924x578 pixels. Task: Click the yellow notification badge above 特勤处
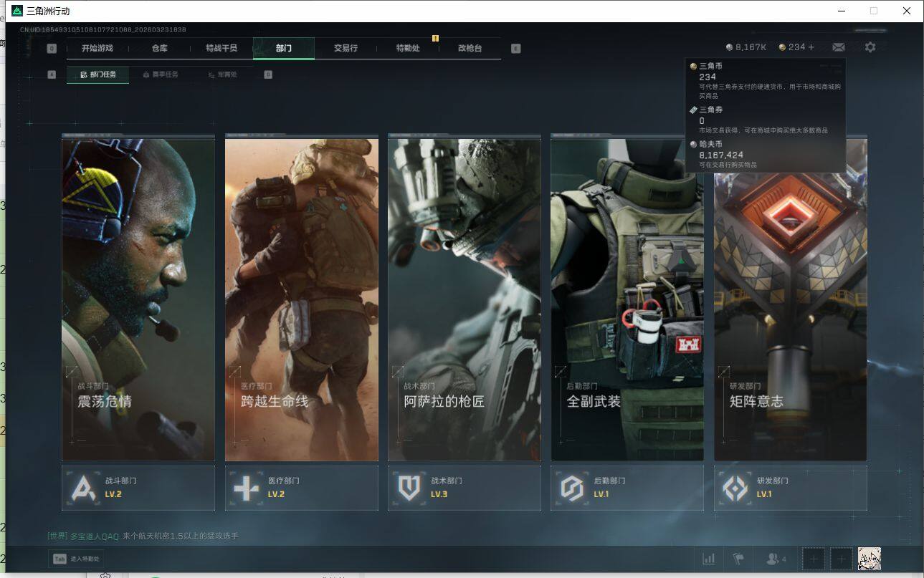pos(435,38)
